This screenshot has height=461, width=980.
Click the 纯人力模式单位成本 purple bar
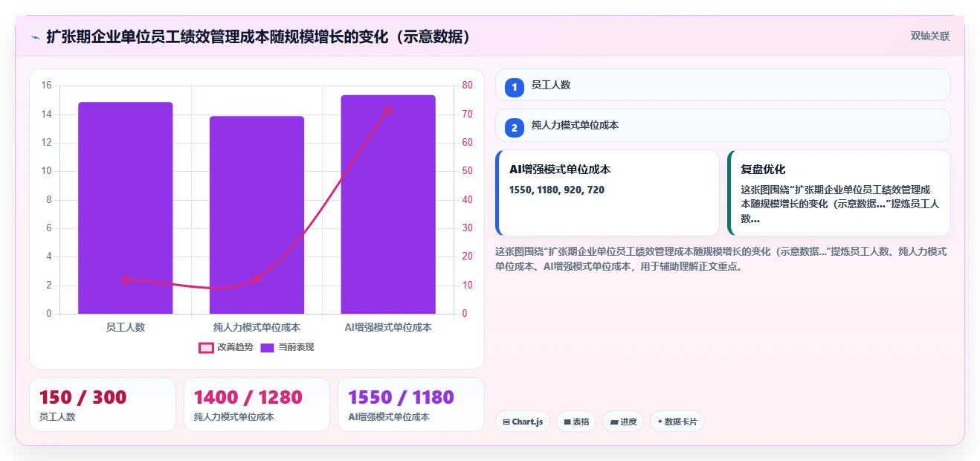[x=257, y=215]
